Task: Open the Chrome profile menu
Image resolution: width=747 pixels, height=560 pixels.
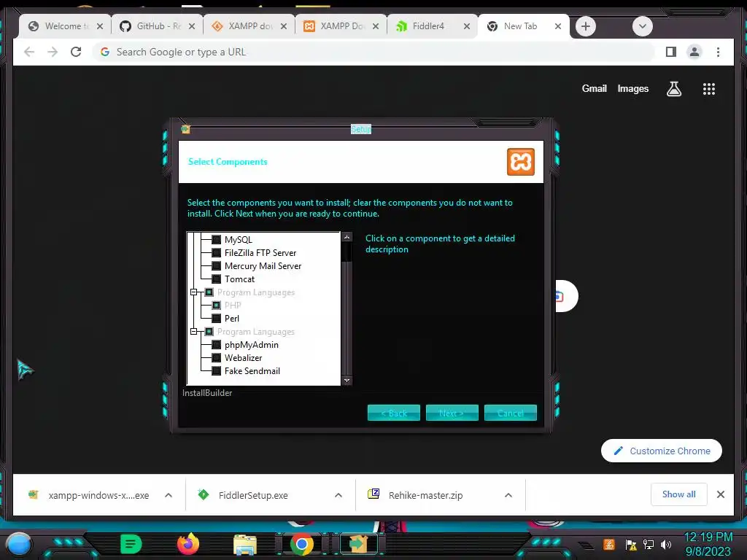Action: (694, 52)
